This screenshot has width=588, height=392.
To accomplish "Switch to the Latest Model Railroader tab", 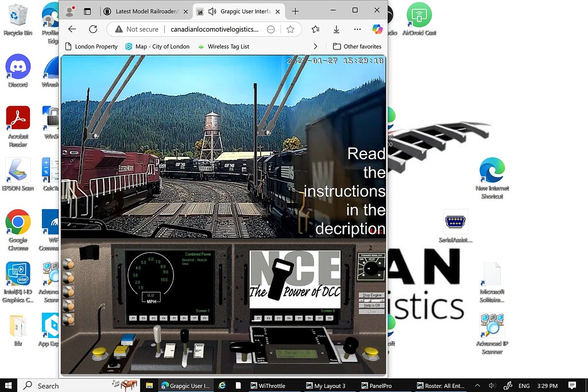I will pyautogui.click(x=144, y=11).
